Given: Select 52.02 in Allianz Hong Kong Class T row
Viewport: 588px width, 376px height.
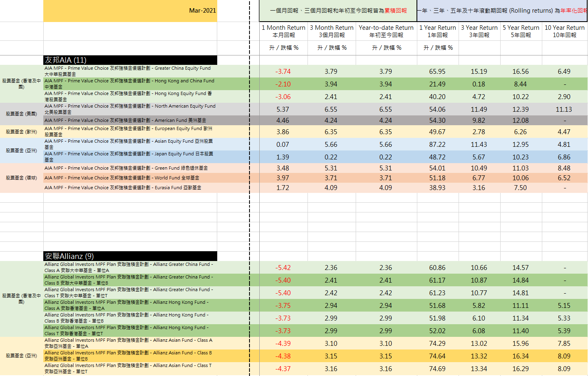Looking at the screenshot, I should point(437,331).
